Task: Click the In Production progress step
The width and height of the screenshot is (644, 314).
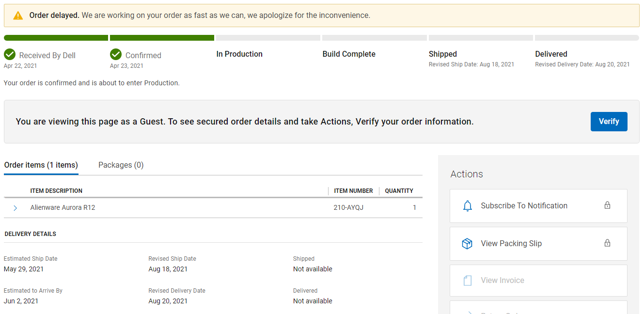Action: (239, 54)
